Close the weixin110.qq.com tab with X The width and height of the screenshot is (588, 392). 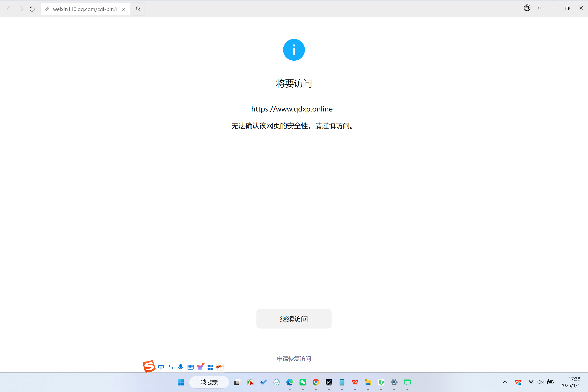point(124,9)
